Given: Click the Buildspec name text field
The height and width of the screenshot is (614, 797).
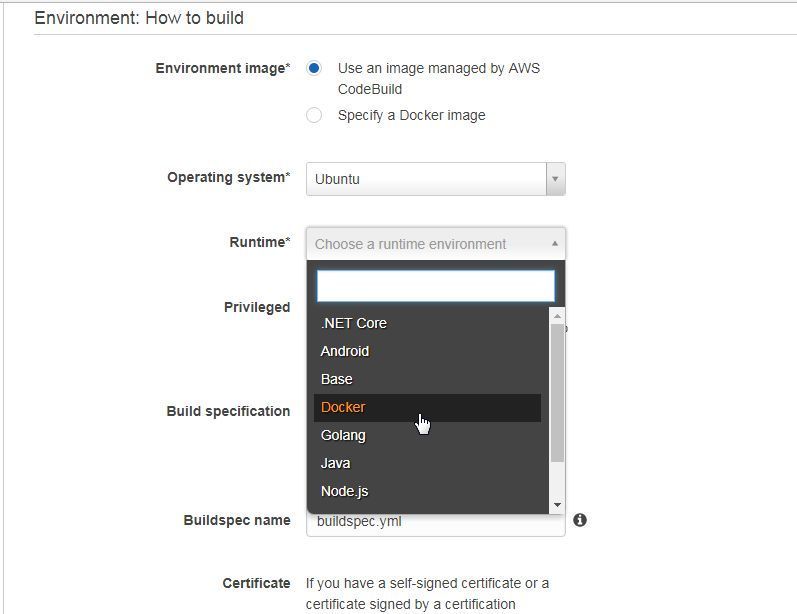Looking at the screenshot, I should click(436, 522).
